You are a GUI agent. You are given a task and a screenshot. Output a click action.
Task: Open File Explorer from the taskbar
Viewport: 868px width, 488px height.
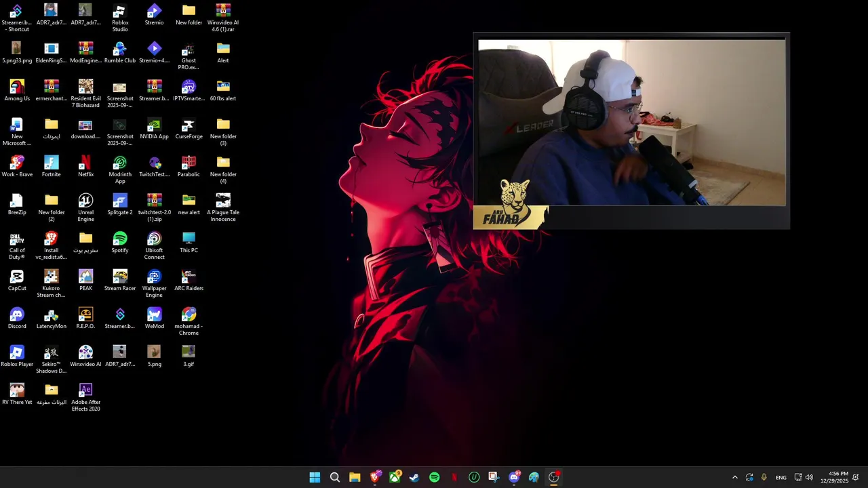355,477
